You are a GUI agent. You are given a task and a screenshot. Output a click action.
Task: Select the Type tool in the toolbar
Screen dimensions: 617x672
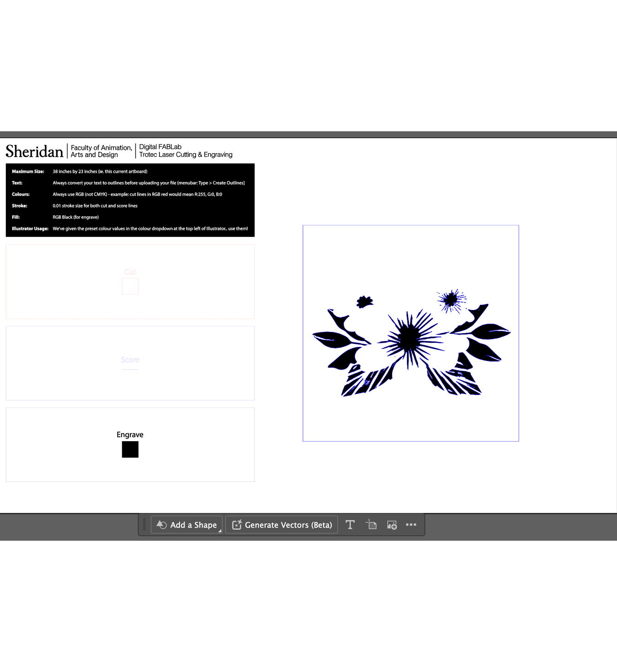tap(350, 524)
